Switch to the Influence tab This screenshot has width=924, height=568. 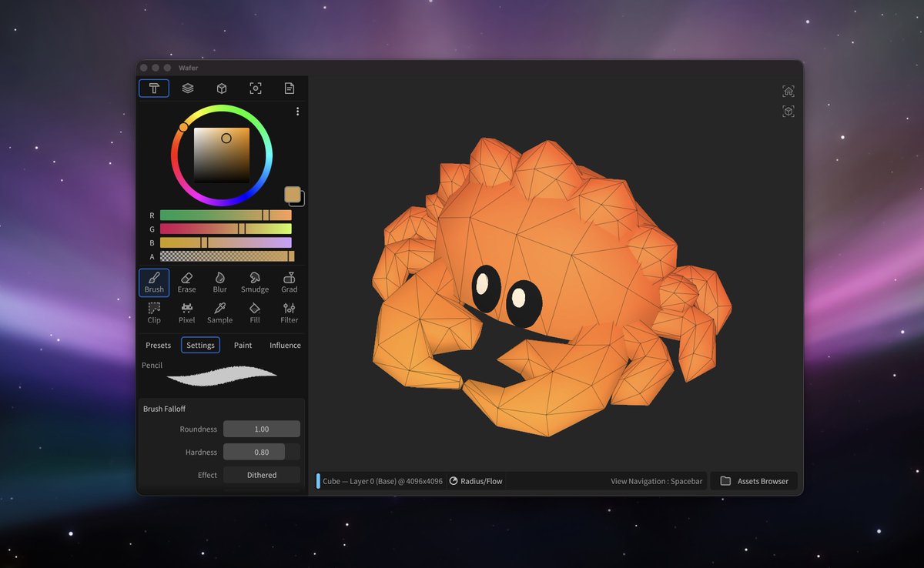285,346
